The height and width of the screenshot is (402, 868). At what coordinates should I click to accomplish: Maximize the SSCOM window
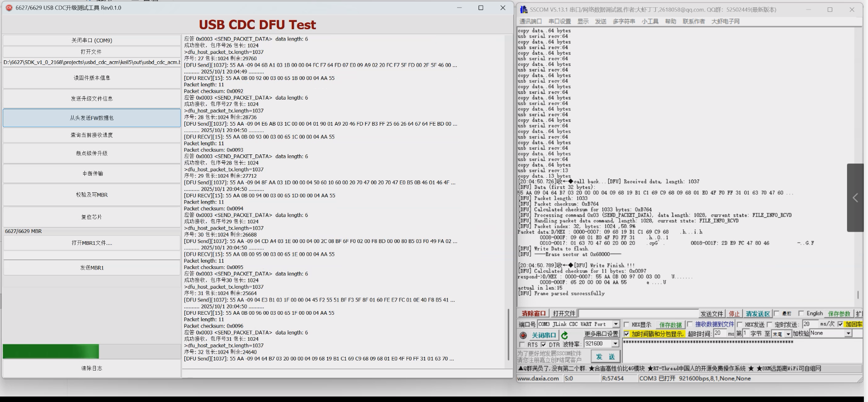click(830, 10)
